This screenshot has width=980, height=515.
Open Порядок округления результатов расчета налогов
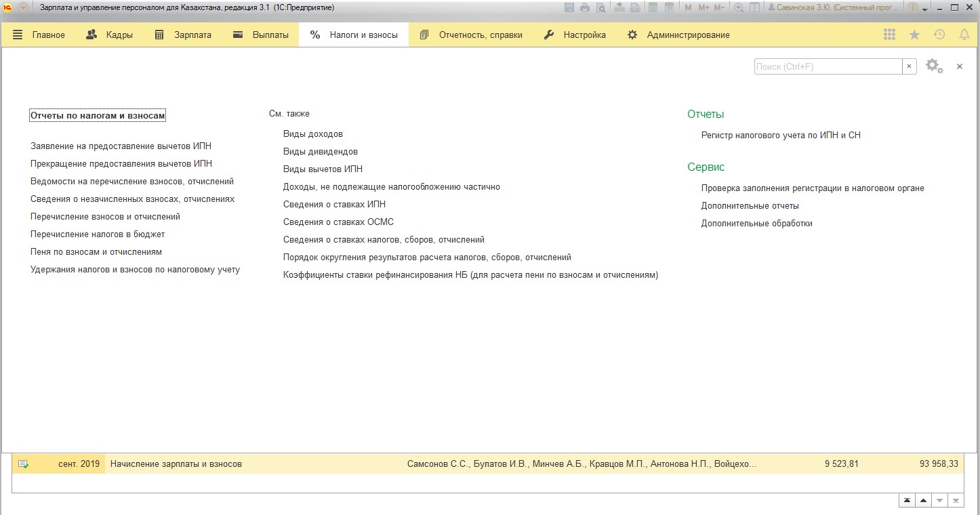click(x=427, y=257)
